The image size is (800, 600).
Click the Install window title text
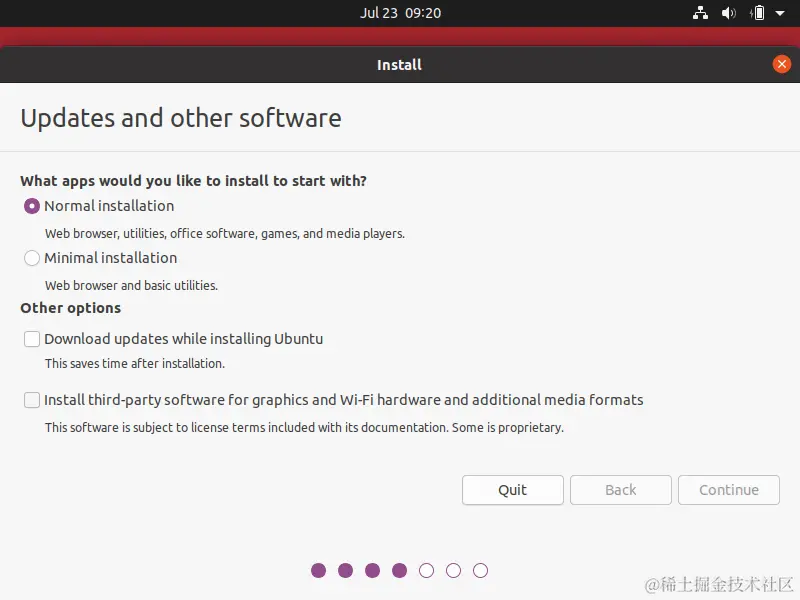click(399, 65)
